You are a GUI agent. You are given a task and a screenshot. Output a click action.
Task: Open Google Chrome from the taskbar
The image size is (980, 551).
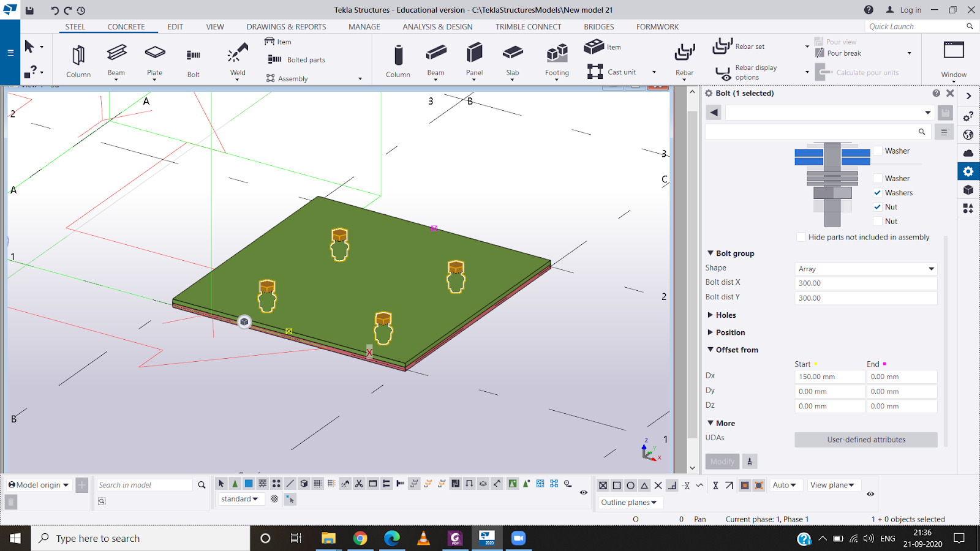pyautogui.click(x=360, y=538)
